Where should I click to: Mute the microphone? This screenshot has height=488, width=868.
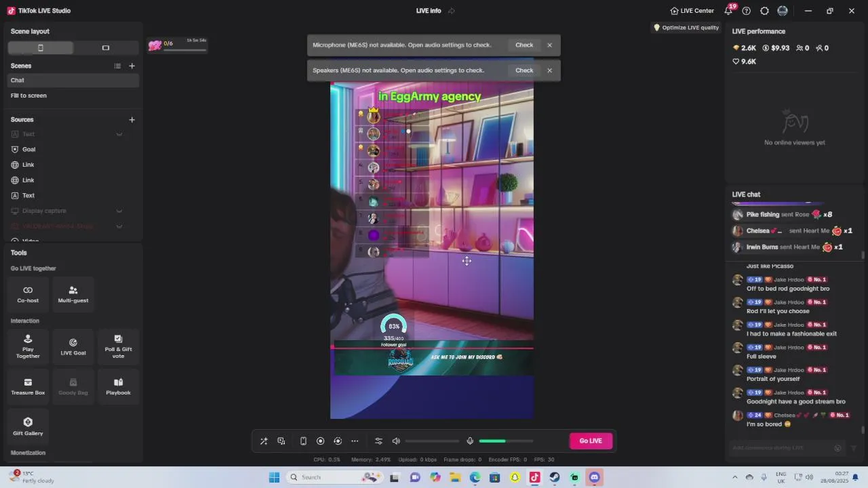(x=470, y=441)
